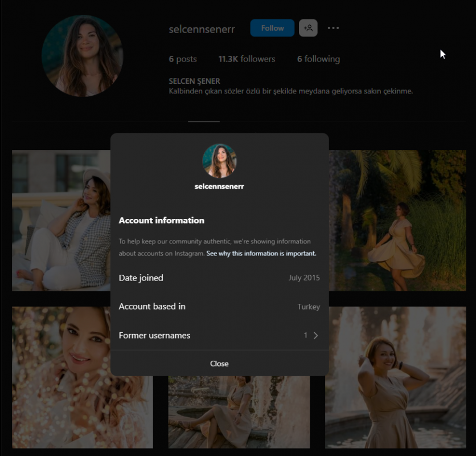View the 11.3K followers list
Image resolution: width=476 pixels, height=456 pixels.
[x=247, y=59]
